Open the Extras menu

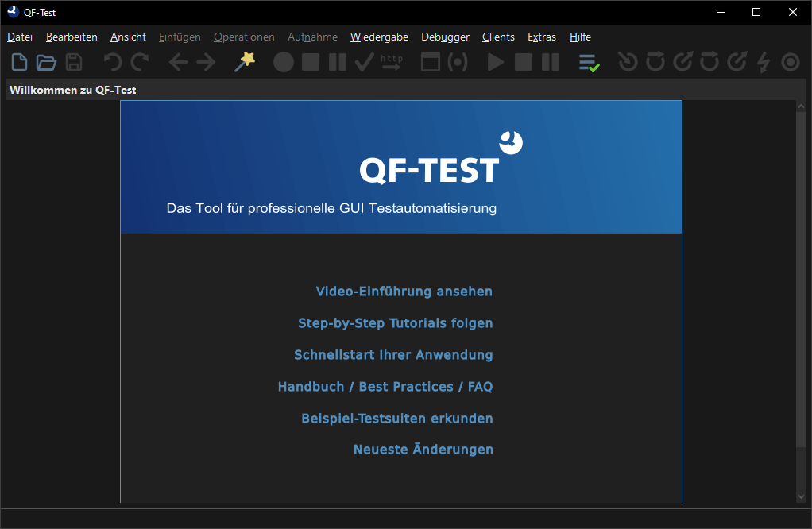click(542, 37)
